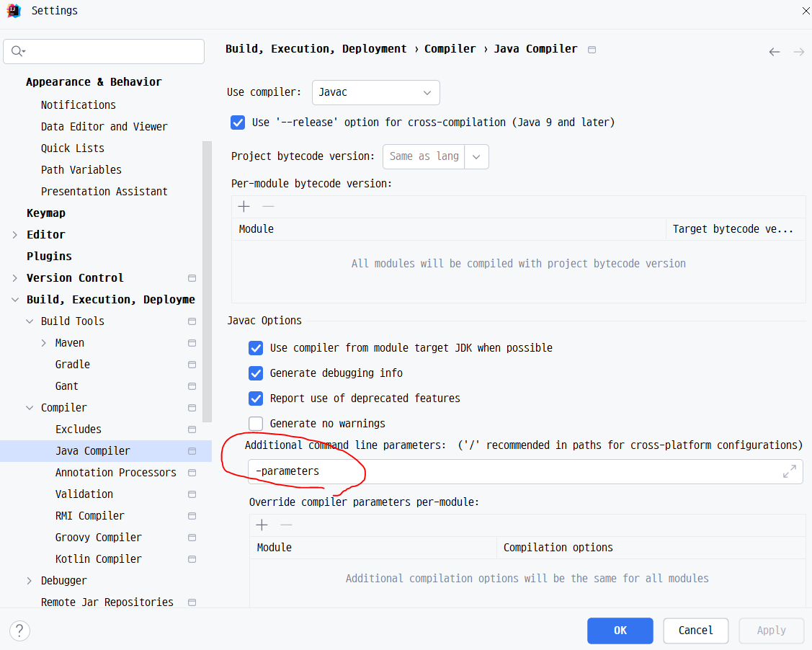Expand the Debugger node
812x650 pixels.
[30, 581]
